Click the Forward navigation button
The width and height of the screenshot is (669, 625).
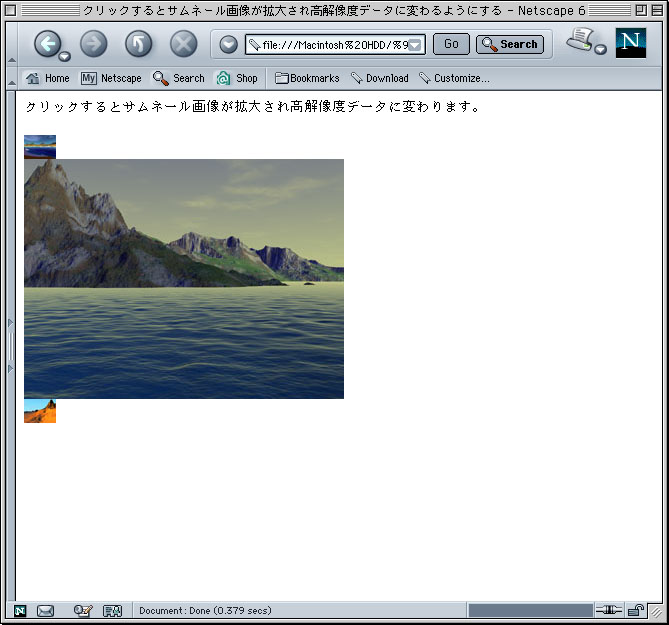point(93,43)
